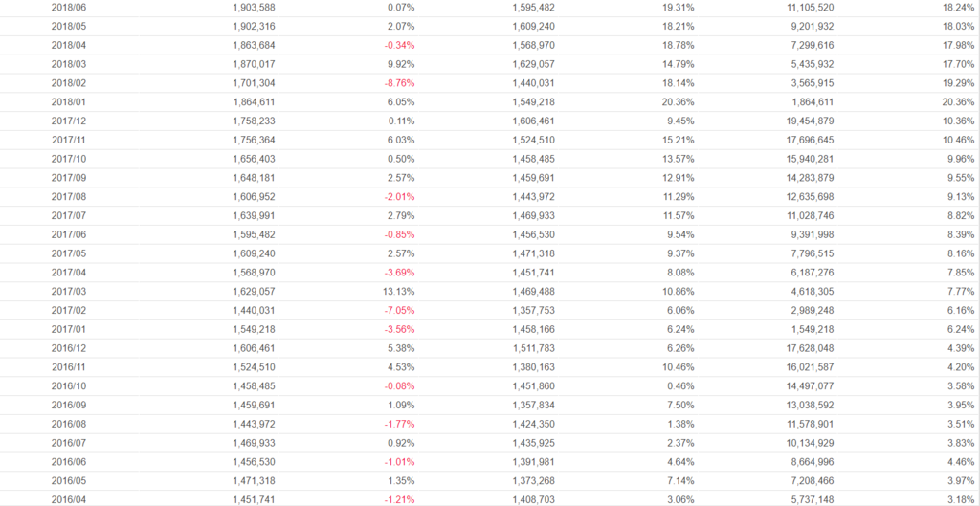
Task: Click the red -7.05% percentage
Action: click(x=399, y=311)
